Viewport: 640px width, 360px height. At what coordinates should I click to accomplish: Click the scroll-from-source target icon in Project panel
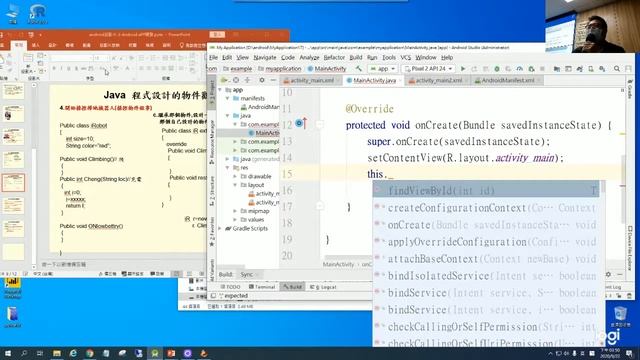click(x=236, y=80)
